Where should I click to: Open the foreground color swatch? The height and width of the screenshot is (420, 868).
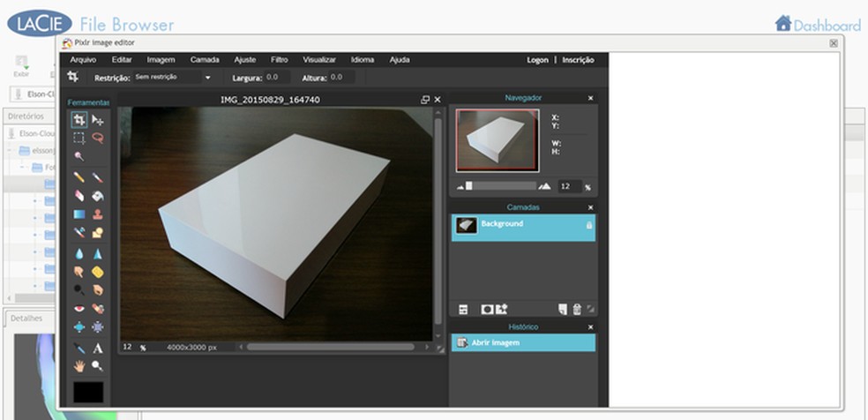coord(88,392)
